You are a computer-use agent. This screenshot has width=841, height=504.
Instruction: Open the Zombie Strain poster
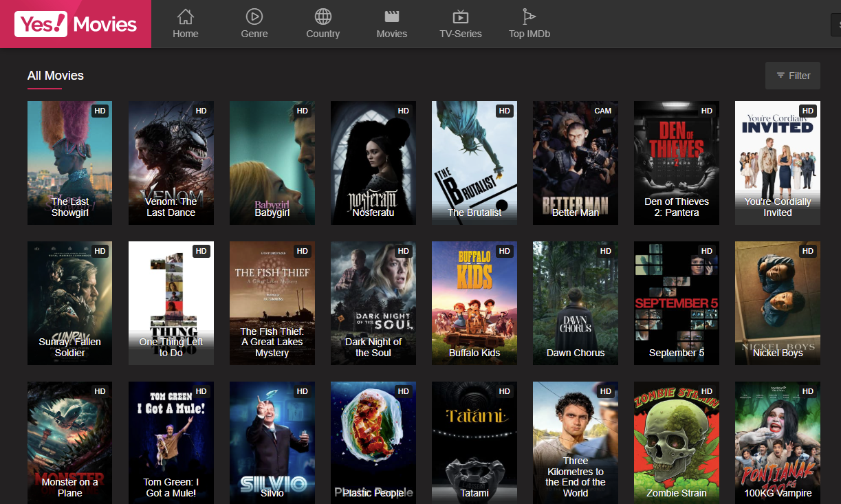677,443
